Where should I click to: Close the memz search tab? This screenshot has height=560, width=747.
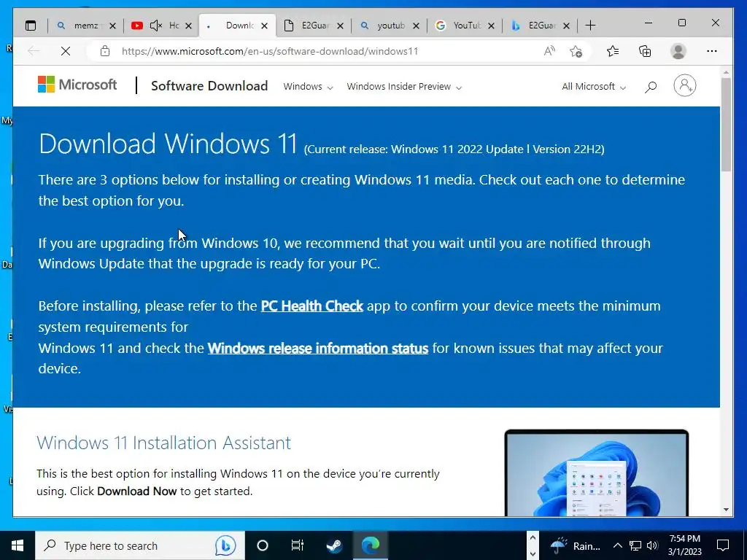[112, 26]
